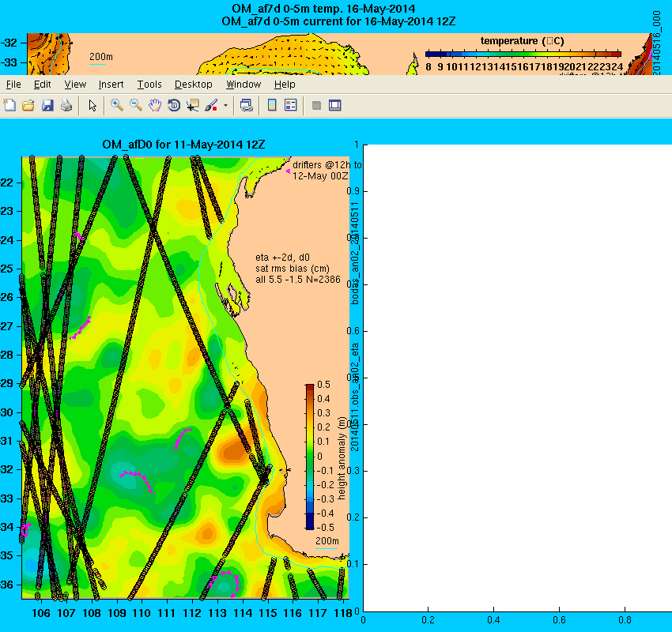The image size is (672, 632).
Task: Open the Insert menu
Action: (x=111, y=85)
